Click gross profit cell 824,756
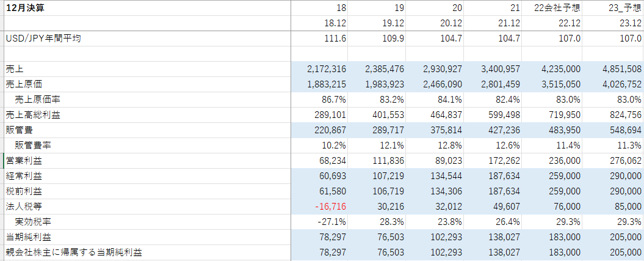This screenshot has width=644, height=261. pyautogui.click(x=612, y=115)
